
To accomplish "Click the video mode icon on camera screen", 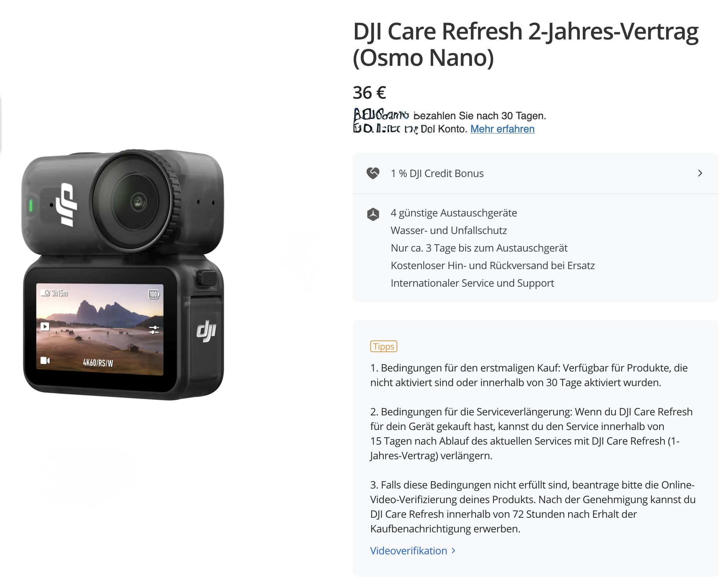I will coord(45,361).
